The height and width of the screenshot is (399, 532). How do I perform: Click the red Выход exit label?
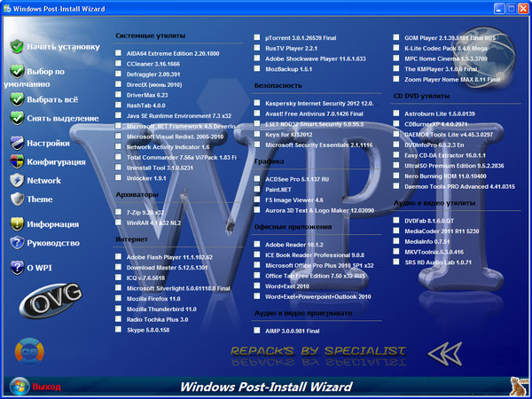(47, 387)
